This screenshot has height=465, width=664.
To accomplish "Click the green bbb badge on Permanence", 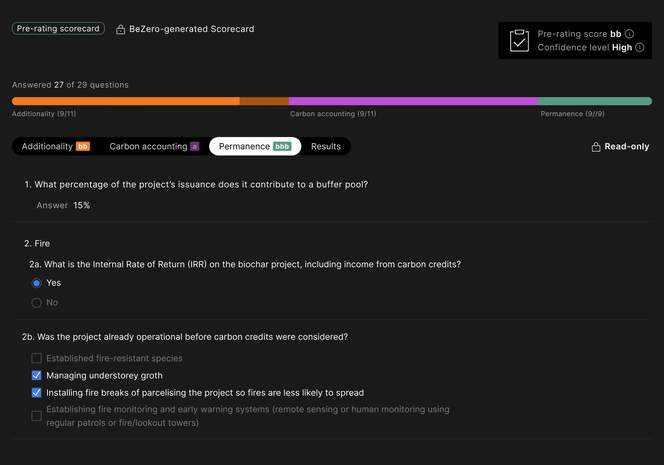I will tap(282, 147).
